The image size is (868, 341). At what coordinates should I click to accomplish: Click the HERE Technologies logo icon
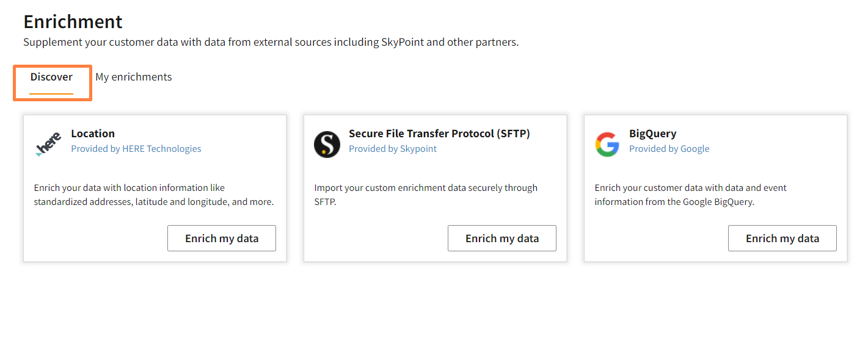tap(48, 145)
